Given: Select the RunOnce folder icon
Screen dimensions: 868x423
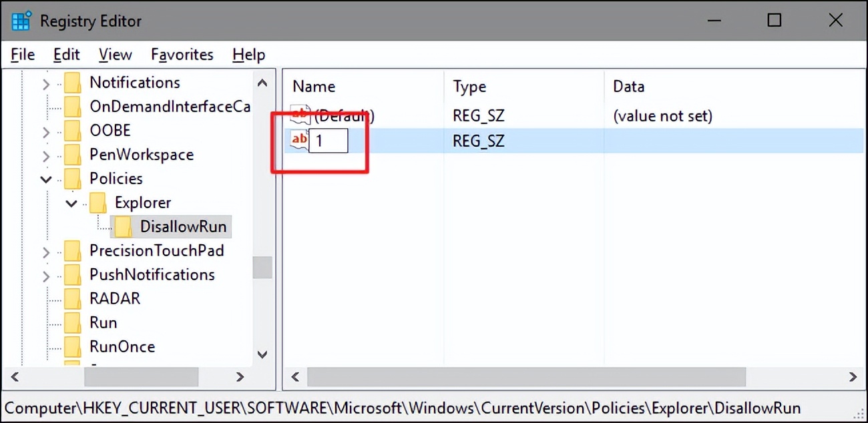Looking at the screenshot, I should coord(73,346).
